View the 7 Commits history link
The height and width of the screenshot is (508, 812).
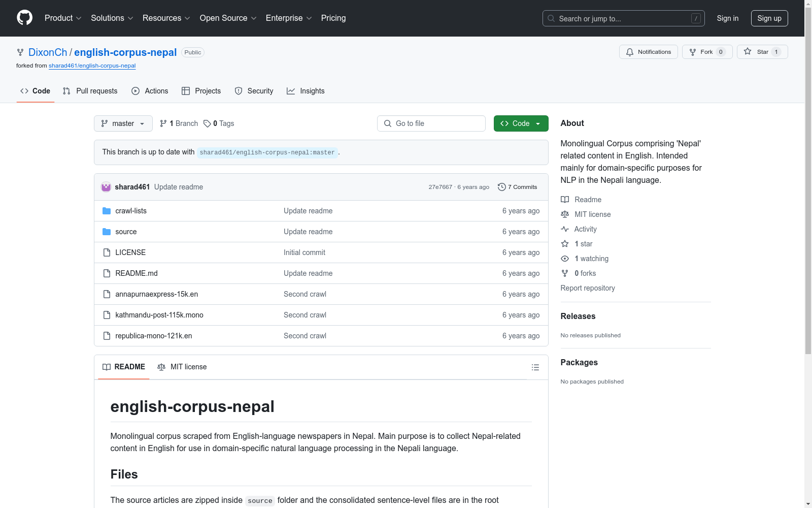[518, 187]
